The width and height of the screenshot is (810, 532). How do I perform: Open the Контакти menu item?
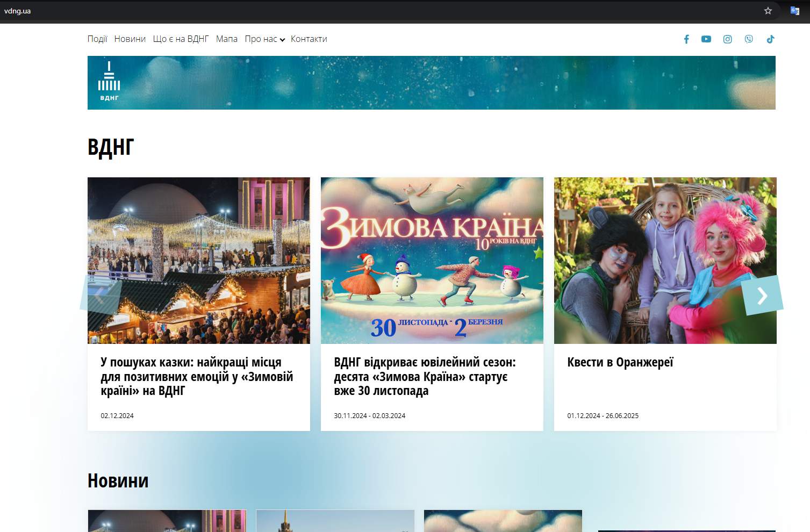[309, 39]
